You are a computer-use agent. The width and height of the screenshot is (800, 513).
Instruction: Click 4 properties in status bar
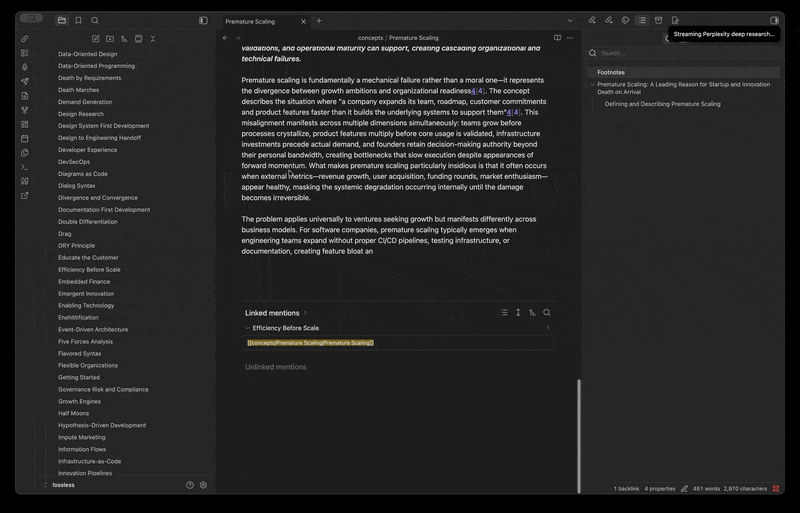coord(660,488)
